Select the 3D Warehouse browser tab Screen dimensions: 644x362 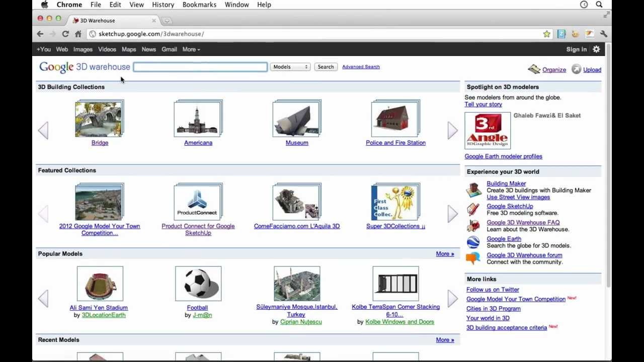(114, 21)
